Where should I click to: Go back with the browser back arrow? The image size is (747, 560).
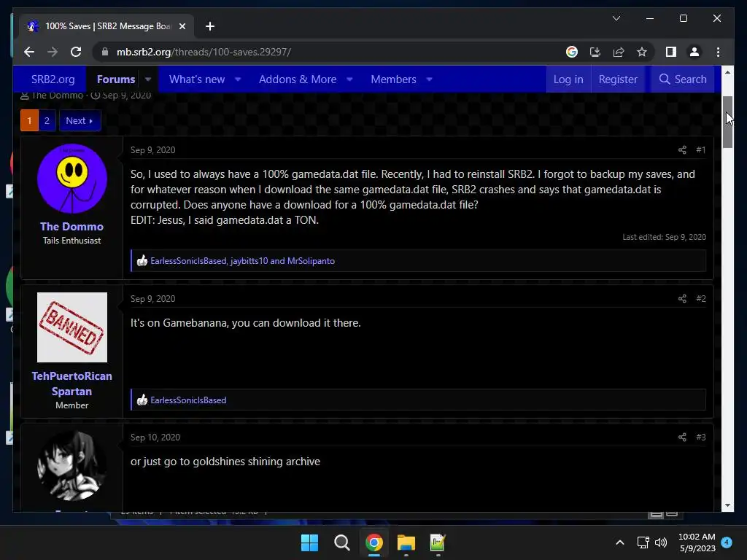tap(29, 52)
